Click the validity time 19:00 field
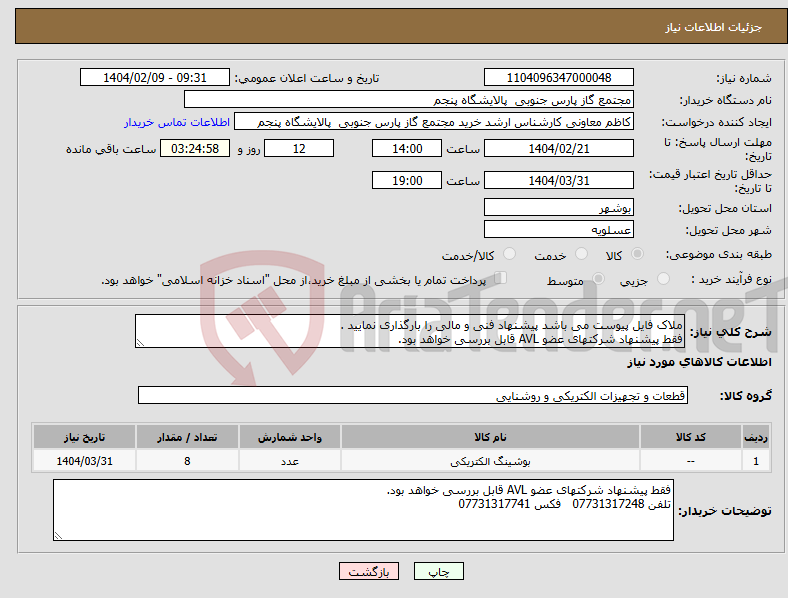Image resolution: width=788 pixels, height=598 pixels. 407,180
